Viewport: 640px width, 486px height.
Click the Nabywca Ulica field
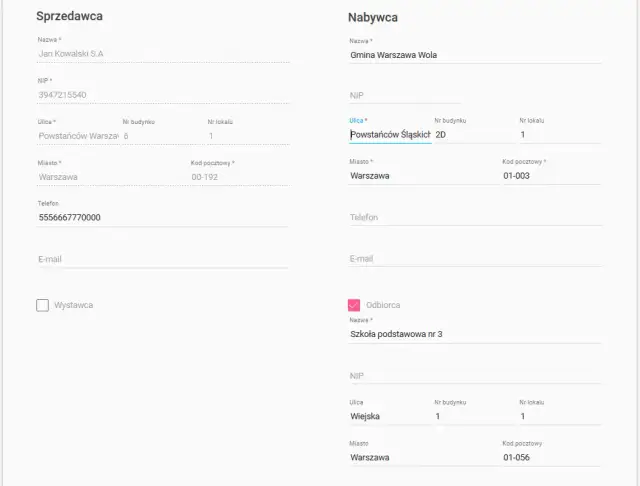(x=390, y=135)
